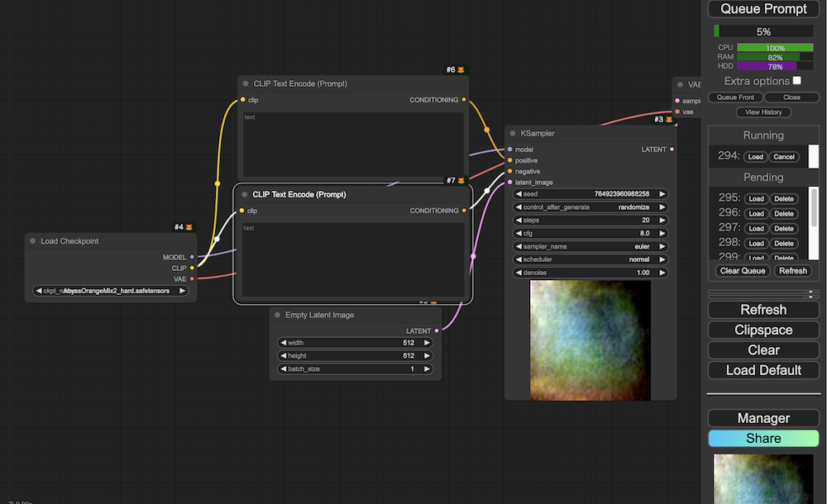Decrease batch_size with its left arrow

pos(283,369)
